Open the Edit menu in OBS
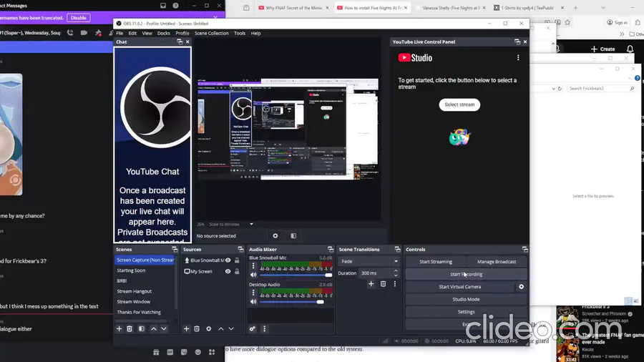This screenshot has width=644, height=362. click(132, 33)
